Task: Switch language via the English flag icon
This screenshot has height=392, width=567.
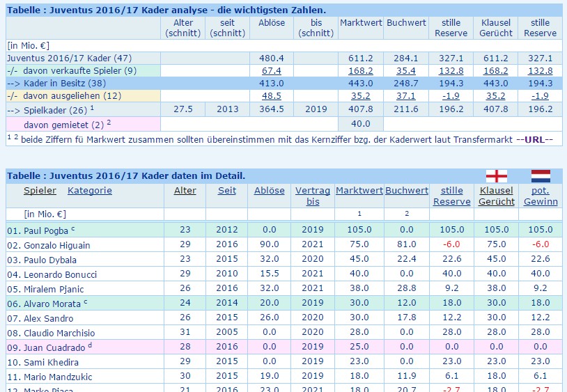Action: click(x=496, y=176)
